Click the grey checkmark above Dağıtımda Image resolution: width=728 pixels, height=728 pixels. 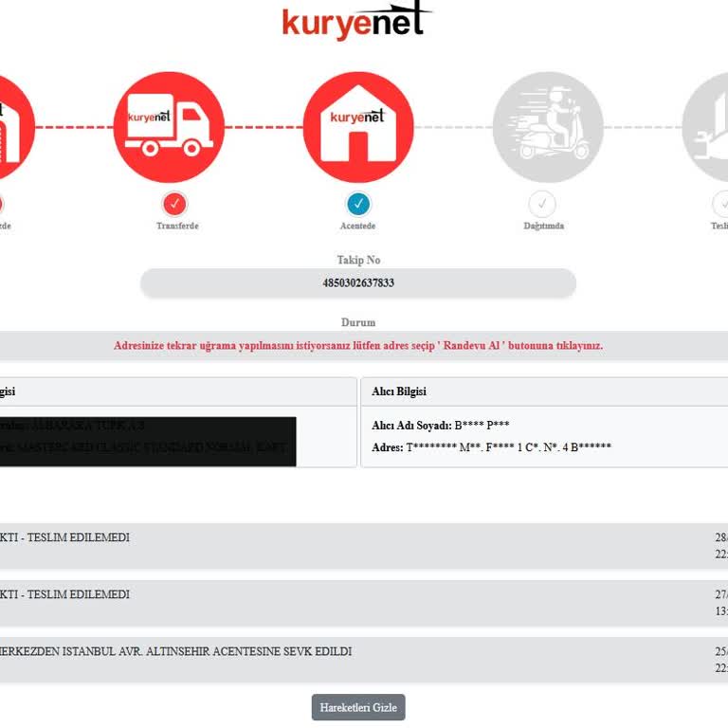[x=542, y=204]
